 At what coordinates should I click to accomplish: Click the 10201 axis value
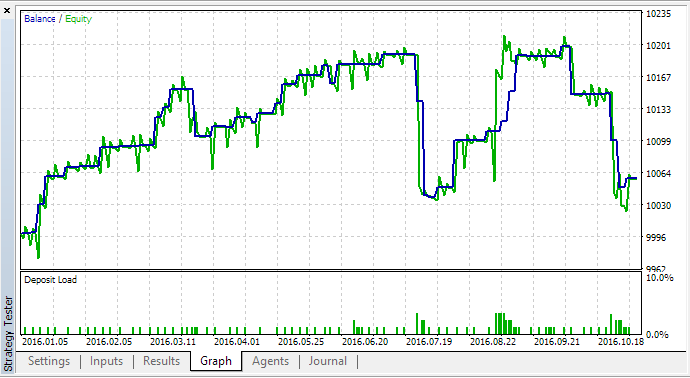coord(658,45)
